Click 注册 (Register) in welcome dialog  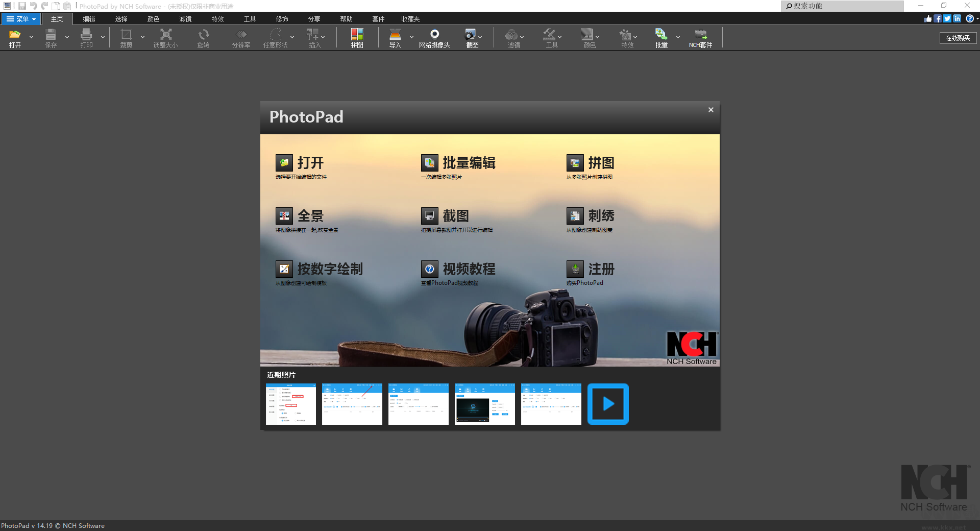[591, 270]
